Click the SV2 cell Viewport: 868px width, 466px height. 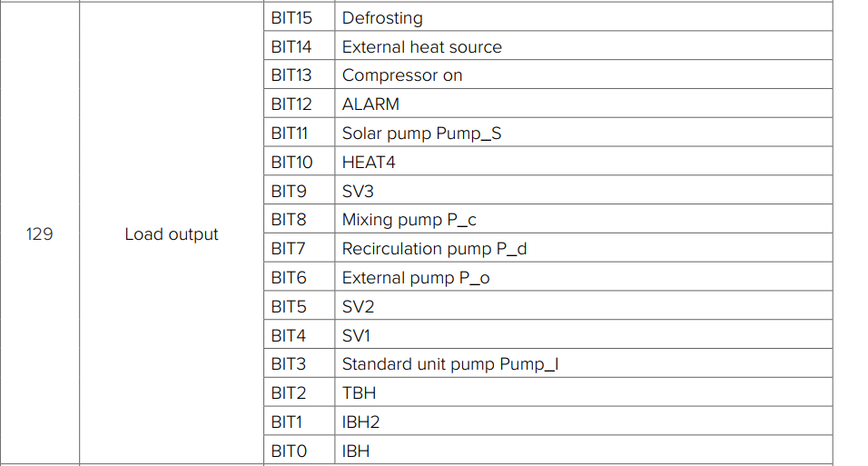[x=584, y=304]
